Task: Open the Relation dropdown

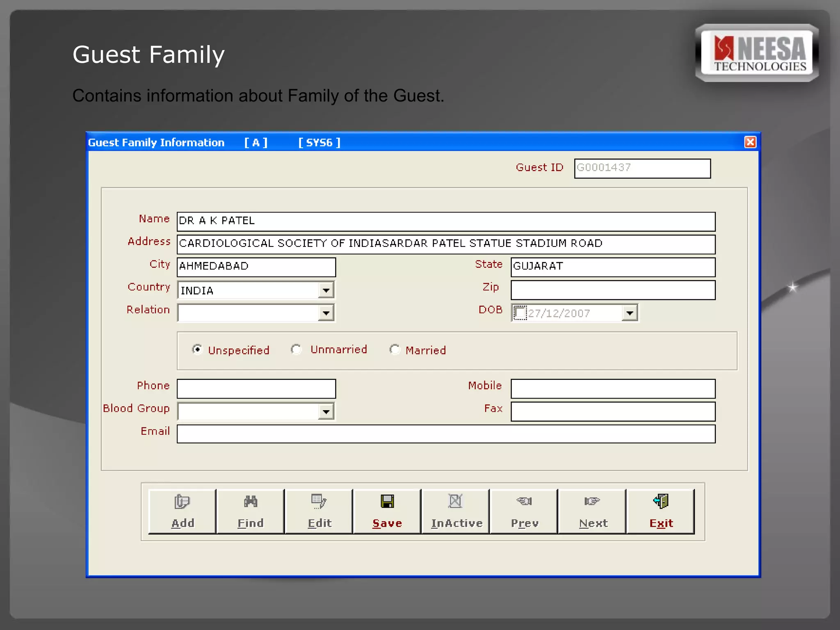Action: pyautogui.click(x=326, y=313)
